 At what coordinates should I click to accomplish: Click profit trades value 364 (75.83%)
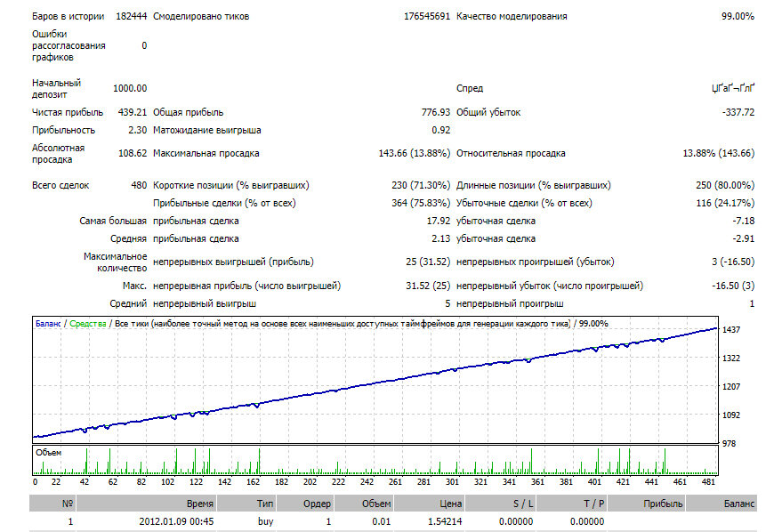tap(421, 204)
